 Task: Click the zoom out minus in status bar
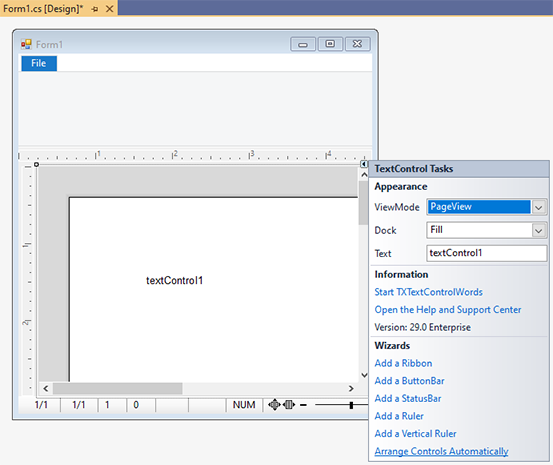(303, 405)
